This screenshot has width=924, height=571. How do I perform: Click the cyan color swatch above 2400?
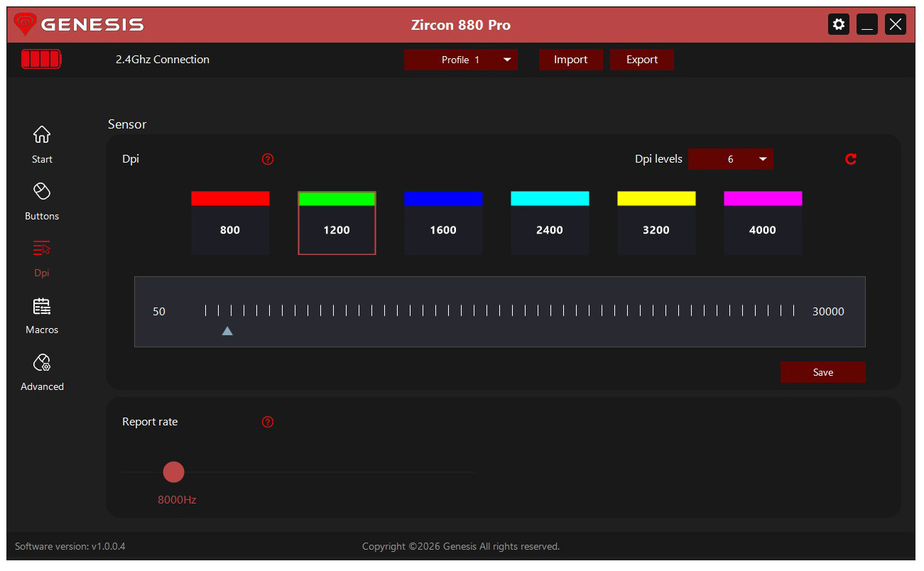coord(550,198)
